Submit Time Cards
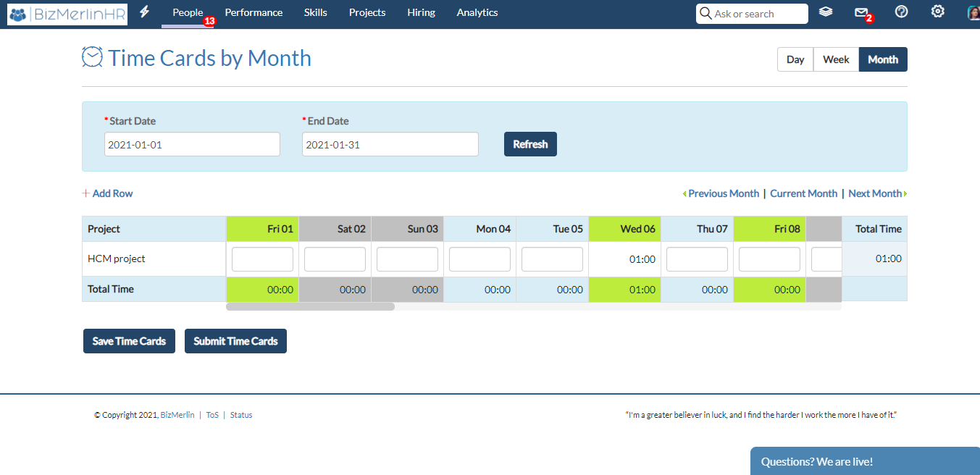 [x=235, y=340]
